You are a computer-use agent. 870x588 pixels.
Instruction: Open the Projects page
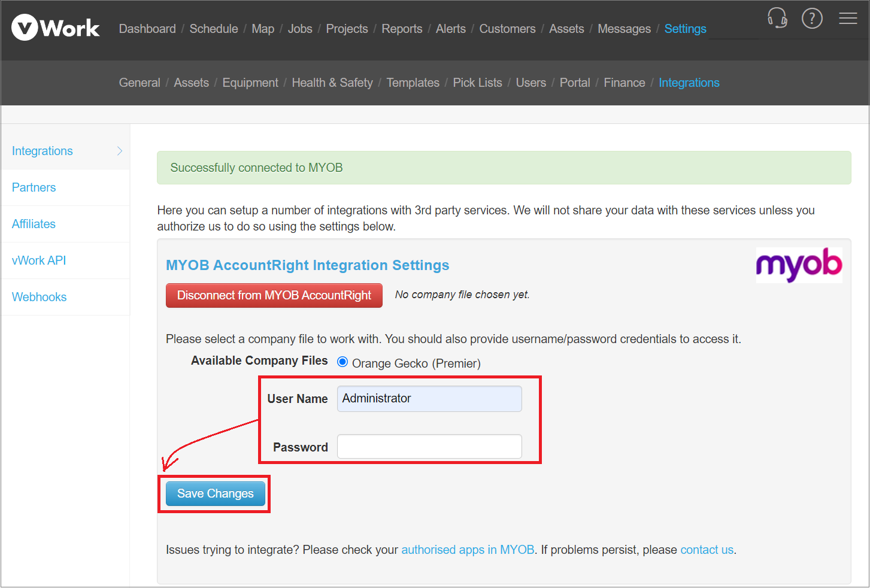pos(347,29)
